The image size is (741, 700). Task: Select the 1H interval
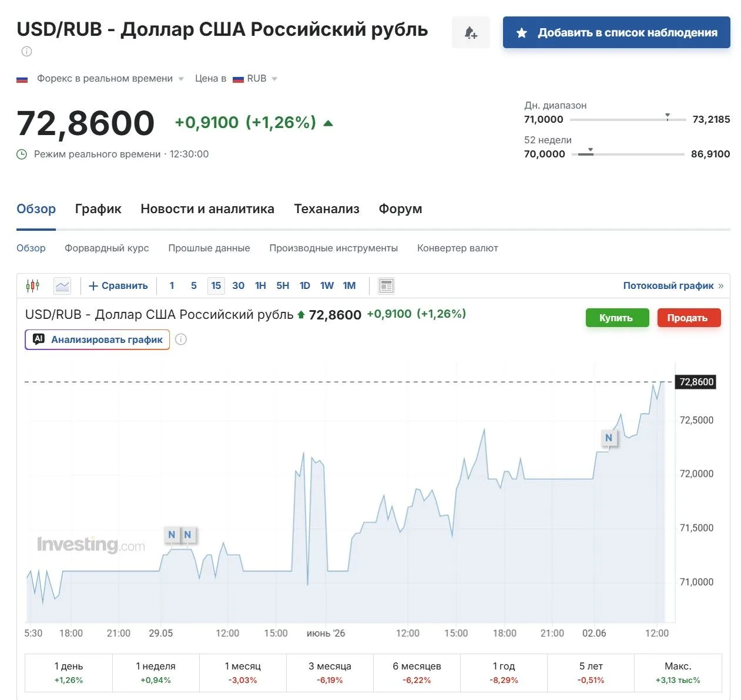point(261,286)
